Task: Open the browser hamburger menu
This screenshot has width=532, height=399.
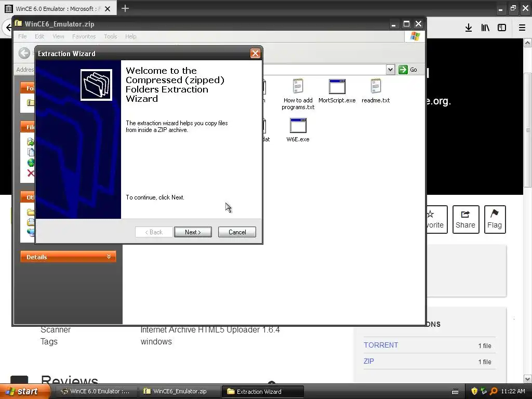Action: [x=522, y=28]
